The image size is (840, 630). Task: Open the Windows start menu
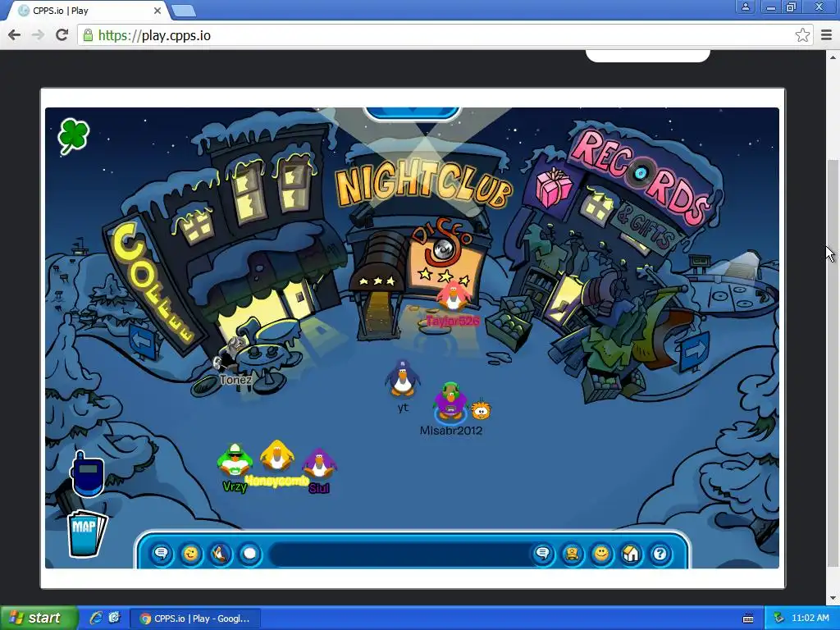[38, 619]
